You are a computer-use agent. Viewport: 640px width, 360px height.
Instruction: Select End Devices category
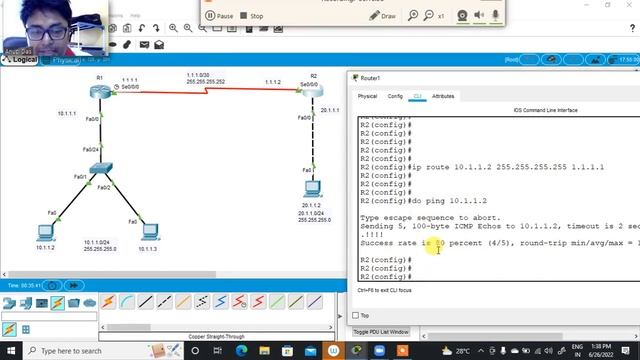[26, 303]
